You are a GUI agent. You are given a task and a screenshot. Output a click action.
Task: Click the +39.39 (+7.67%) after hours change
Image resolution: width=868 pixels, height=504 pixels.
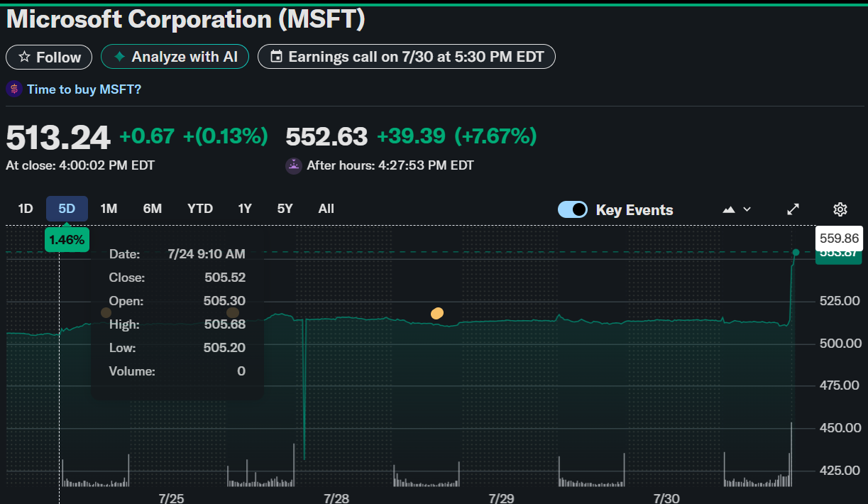456,136
